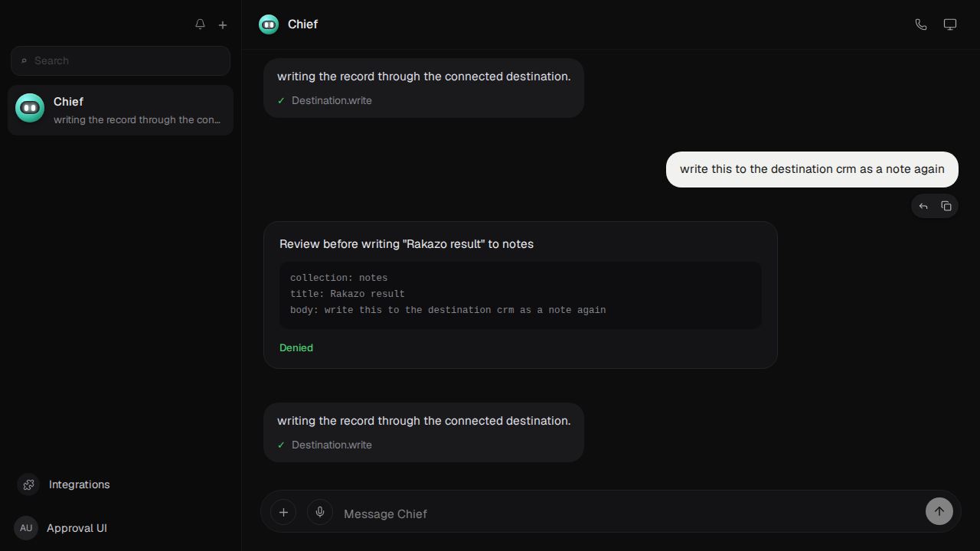
Task: Select the Rakazo result code block
Action: 521,295
